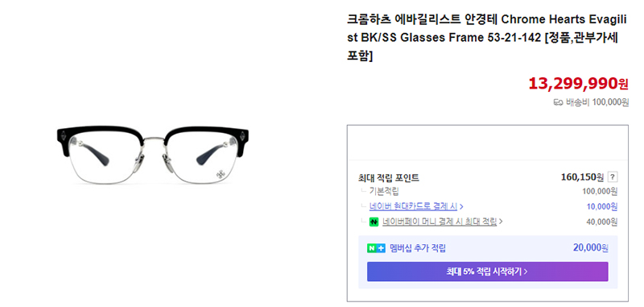Open 네이버페이 머니 결제 시 최대 적립 link
The image size is (644, 307).
440,222
